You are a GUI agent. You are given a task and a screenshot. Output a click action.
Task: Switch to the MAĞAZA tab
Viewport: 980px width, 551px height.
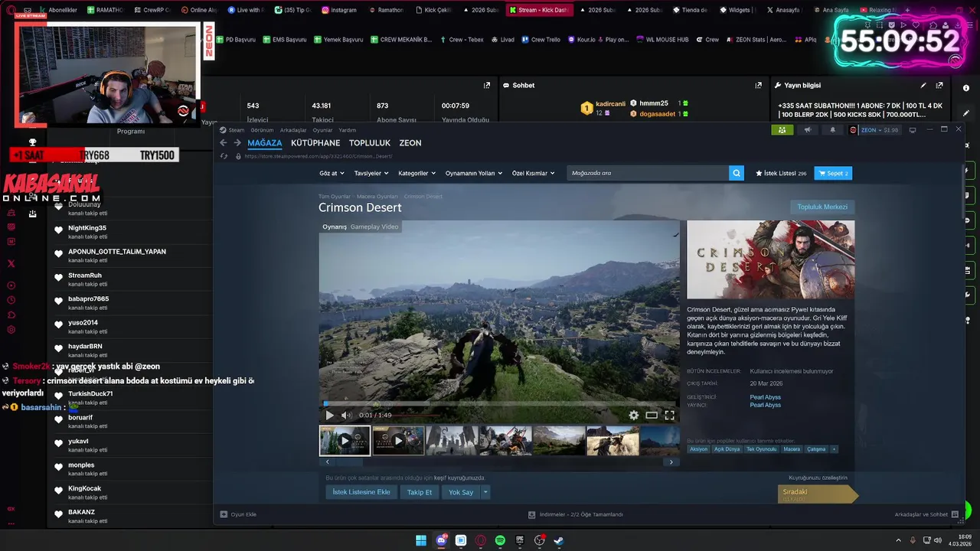(x=265, y=142)
